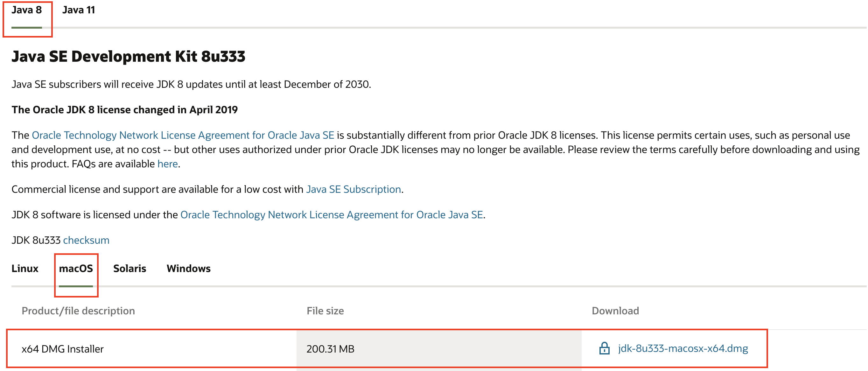The image size is (868, 371).
Task: Open first Oracle Technology Network License Agreement link
Action: point(183,135)
